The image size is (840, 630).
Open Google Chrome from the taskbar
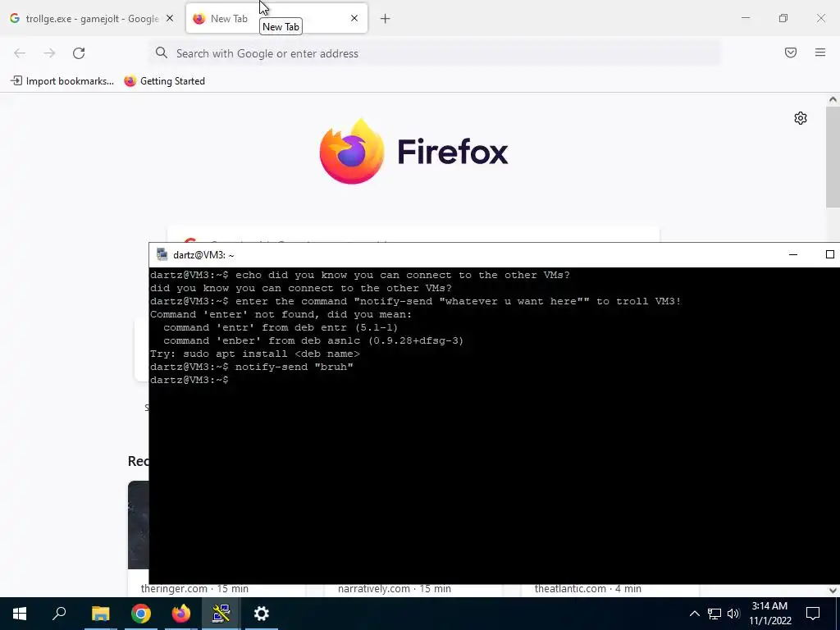click(x=141, y=614)
